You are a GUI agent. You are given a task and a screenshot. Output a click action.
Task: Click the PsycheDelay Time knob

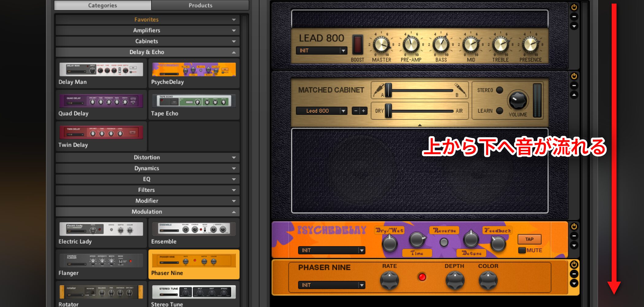coord(418,239)
